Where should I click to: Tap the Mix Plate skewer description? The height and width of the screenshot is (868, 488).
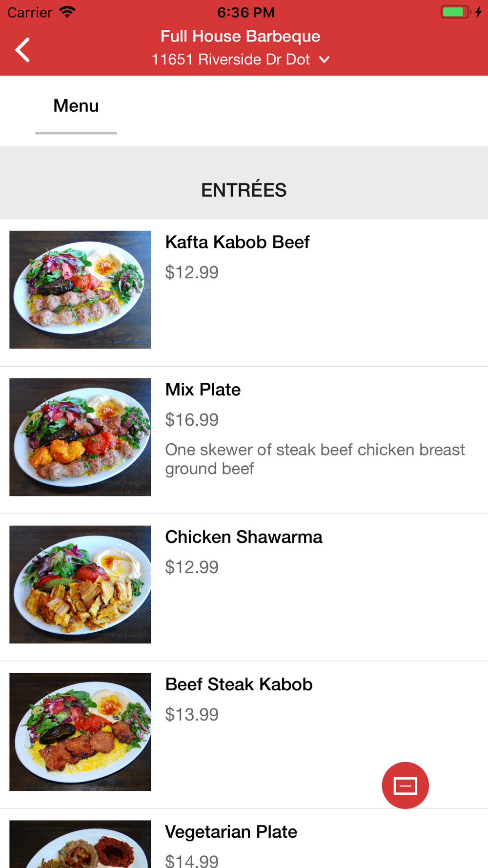(315, 459)
